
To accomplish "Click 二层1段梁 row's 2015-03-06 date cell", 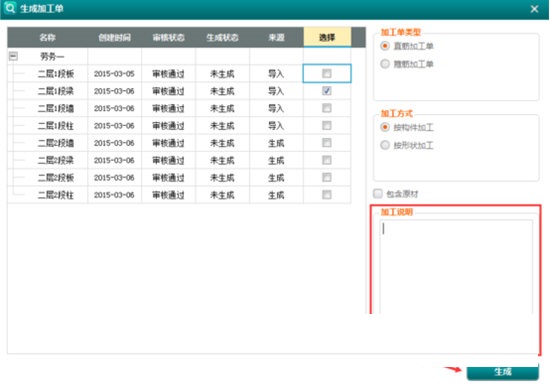I will point(114,91).
